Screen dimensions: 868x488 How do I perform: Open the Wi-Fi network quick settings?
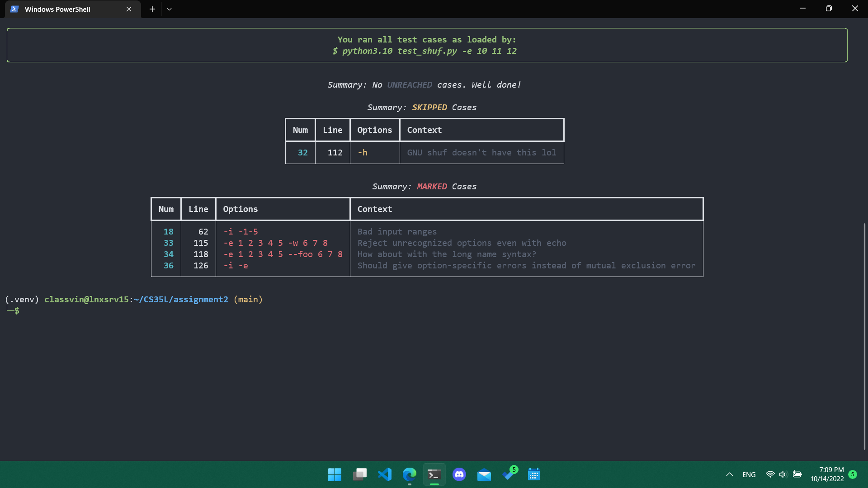[x=770, y=474]
